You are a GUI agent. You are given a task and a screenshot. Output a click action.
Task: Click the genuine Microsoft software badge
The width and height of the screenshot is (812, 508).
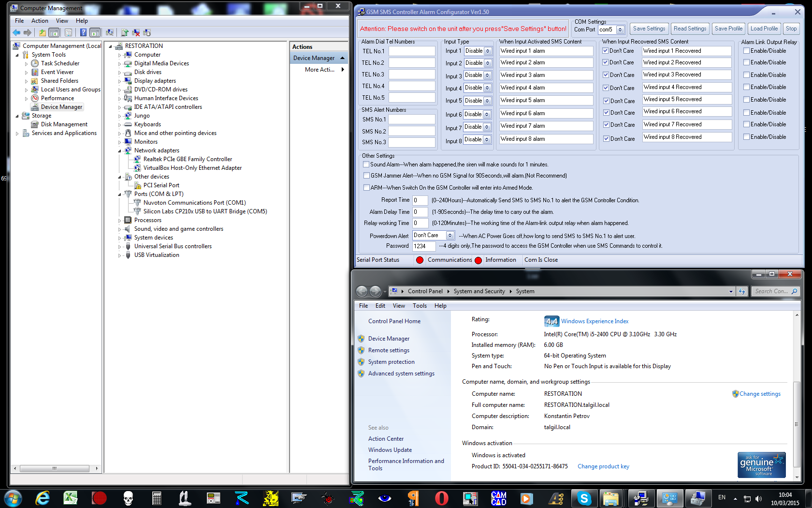tap(762, 465)
